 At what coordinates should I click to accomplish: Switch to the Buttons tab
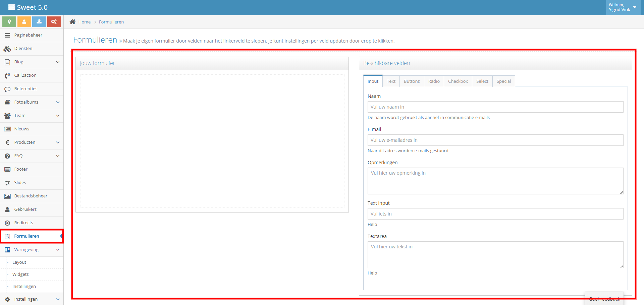pyautogui.click(x=412, y=81)
